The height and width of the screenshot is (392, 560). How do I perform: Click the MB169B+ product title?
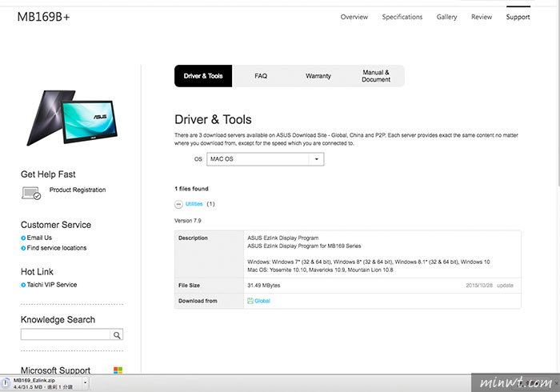tap(43, 17)
